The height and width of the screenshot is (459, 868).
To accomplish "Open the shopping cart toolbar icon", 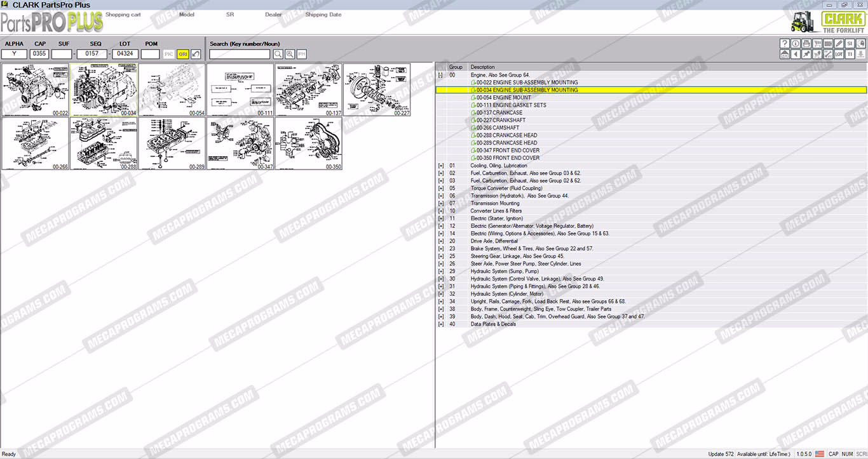I will (817, 43).
